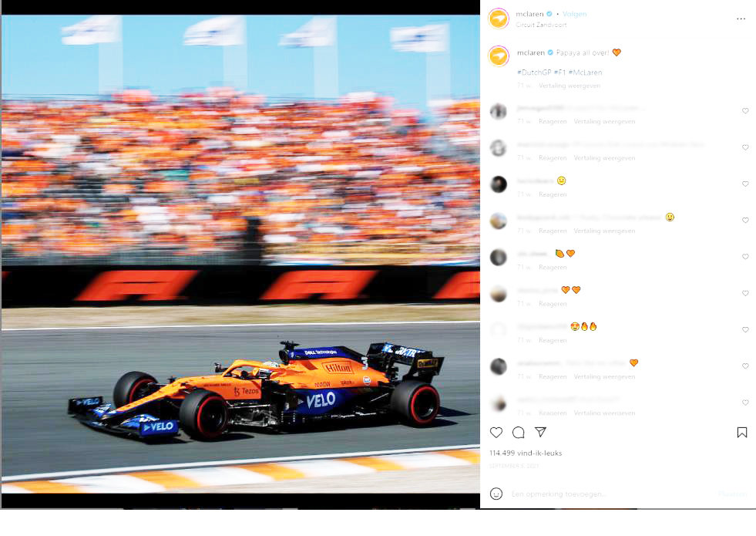The image size is (756, 536).
Task: Reply to comment with fire emojis
Action: pos(553,340)
